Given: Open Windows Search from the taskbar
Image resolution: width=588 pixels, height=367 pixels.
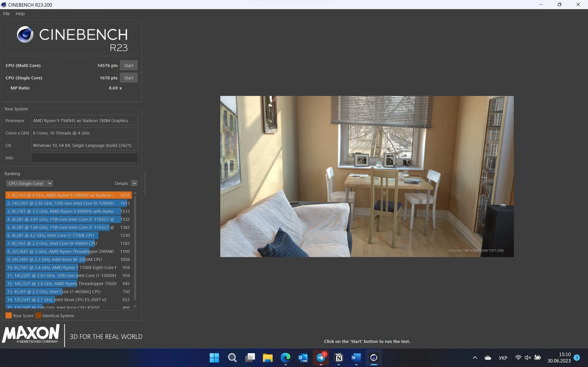Looking at the screenshot, I should [232, 358].
